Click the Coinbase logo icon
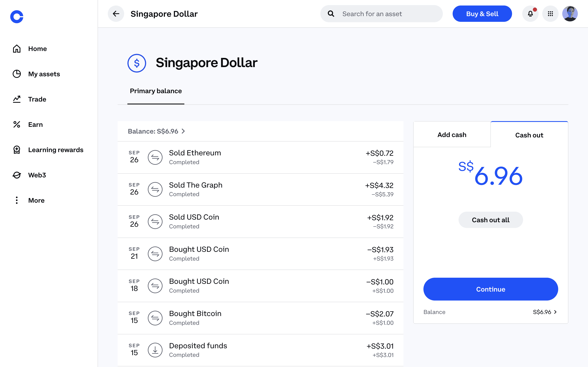 click(x=17, y=17)
